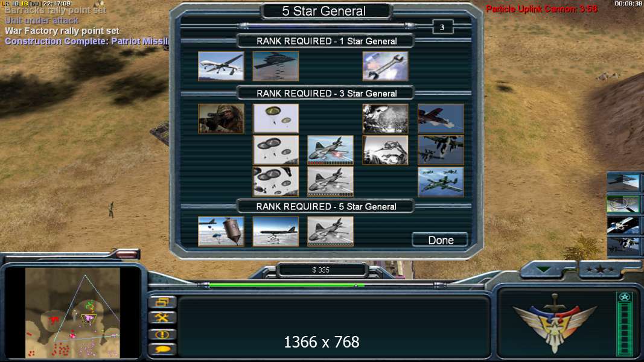
Task: Select the B-52 bomber power icon
Action: tap(276, 232)
